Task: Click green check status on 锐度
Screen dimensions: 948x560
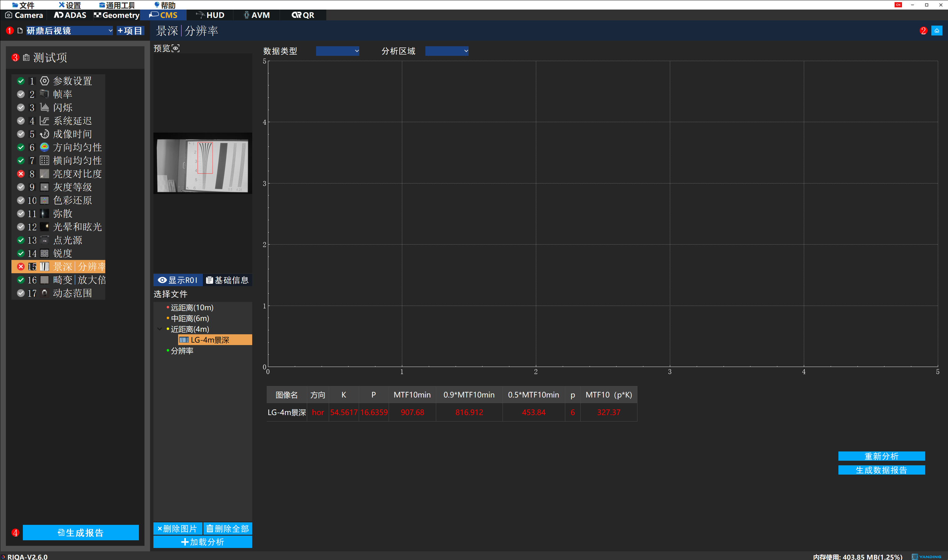Action: tap(21, 253)
